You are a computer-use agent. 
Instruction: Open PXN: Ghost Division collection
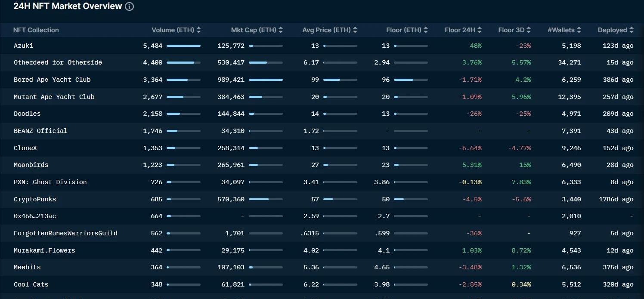50,182
